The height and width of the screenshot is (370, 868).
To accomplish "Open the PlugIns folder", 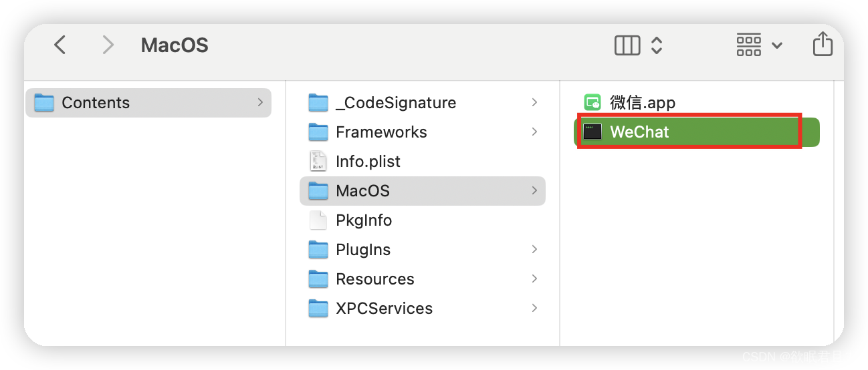I will [x=423, y=249].
